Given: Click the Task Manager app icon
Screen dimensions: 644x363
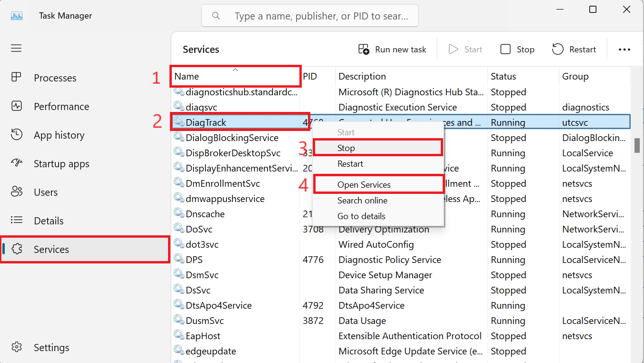Looking at the screenshot, I should point(17,16).
